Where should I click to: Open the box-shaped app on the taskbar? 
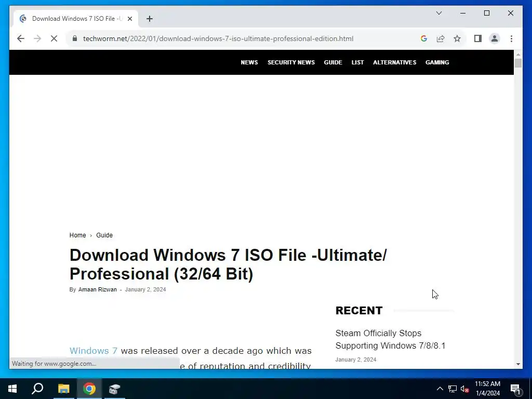point(115,389)
